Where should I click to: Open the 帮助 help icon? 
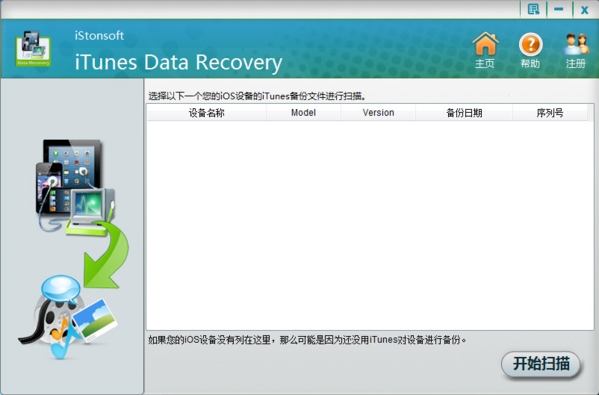(531, 50)
